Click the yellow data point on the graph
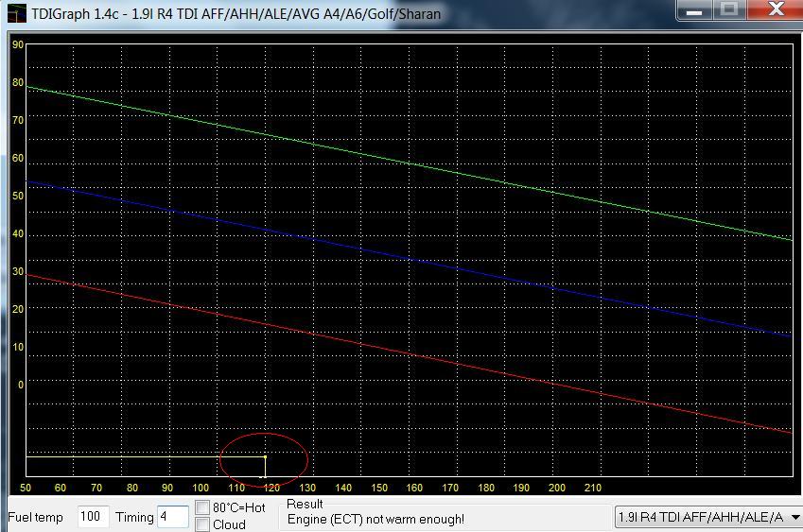Screen dimensions: 803x532 (265, 456)
